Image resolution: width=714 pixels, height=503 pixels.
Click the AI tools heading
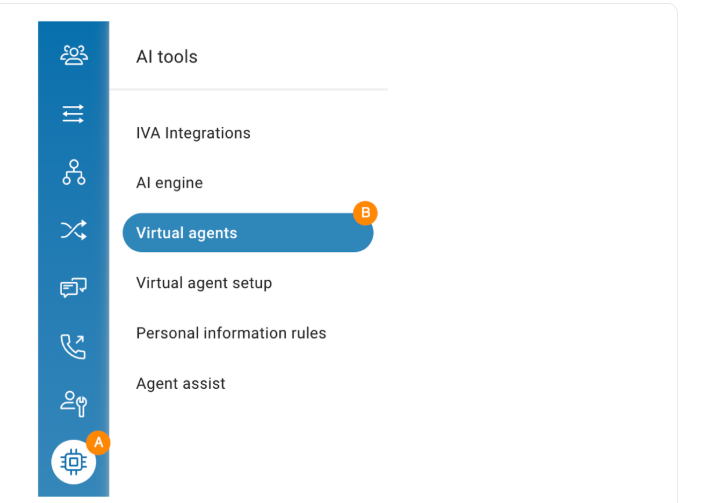167,57
